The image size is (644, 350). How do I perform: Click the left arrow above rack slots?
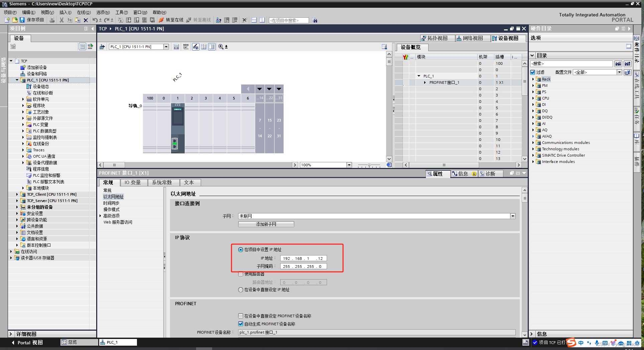[248, 89]
